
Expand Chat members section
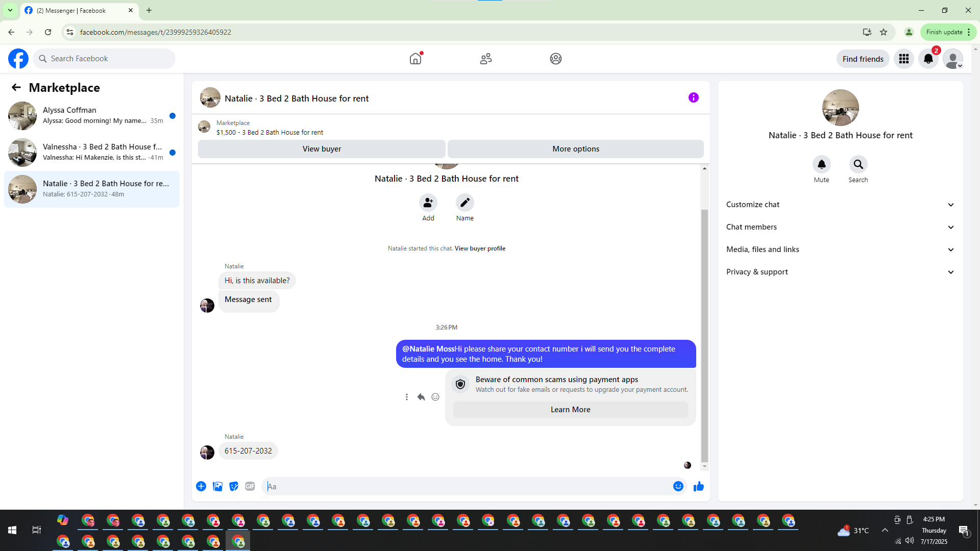[x=840, y=227]
